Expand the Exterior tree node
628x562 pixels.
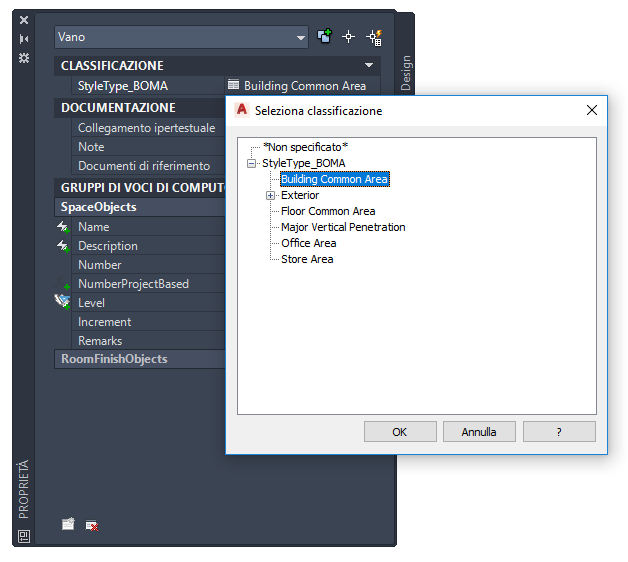point(270,195)
